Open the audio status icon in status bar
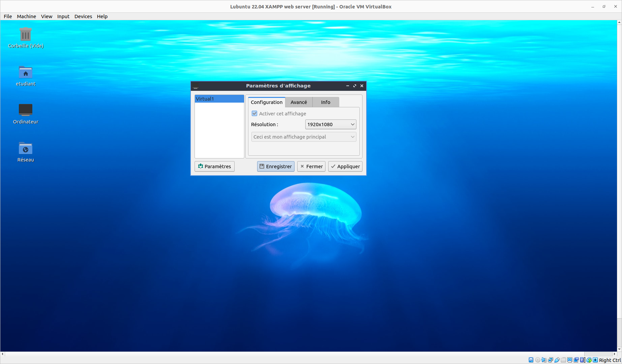The image size is (622, 364). 544,360
